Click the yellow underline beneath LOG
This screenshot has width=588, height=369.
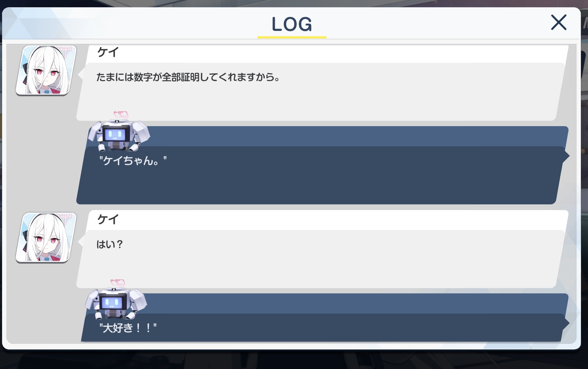[x=292, y=37]
